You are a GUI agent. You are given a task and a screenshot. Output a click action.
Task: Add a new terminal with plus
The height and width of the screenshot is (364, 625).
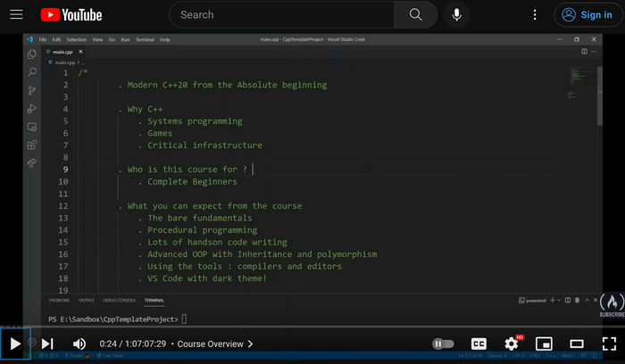(x=553, y=300)
